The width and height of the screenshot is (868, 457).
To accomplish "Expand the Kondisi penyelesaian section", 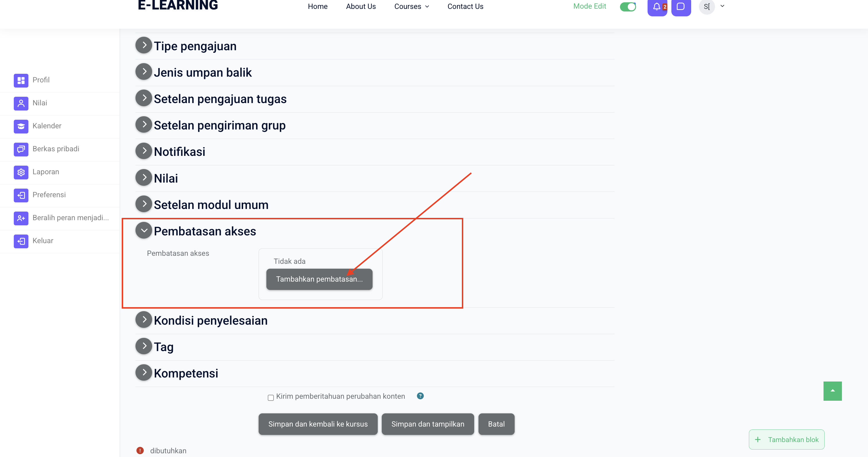I will click(x=144, y=319).
